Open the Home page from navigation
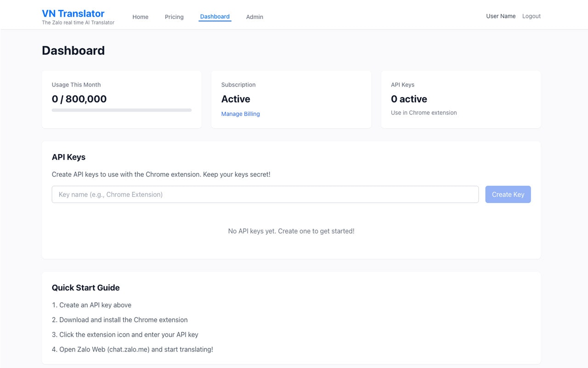Viewport: 588px width, 368px height. (140, 17)
